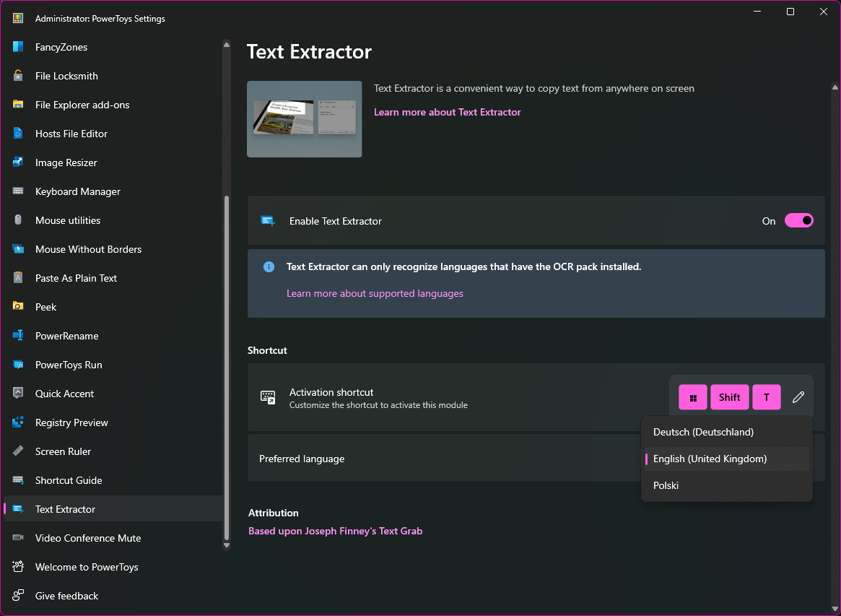Viewport: 841px width, 616px height.
Task: Click the sidebar scrollbar up arrow
Action: click(227, 45)
